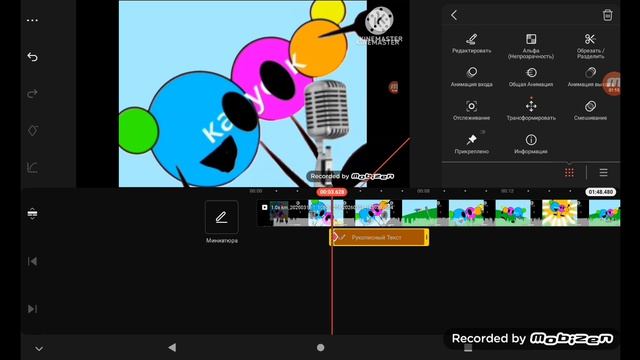The image size is (640, 360).
Task: Open the Информация info button
Action: (x=531, y=144)
